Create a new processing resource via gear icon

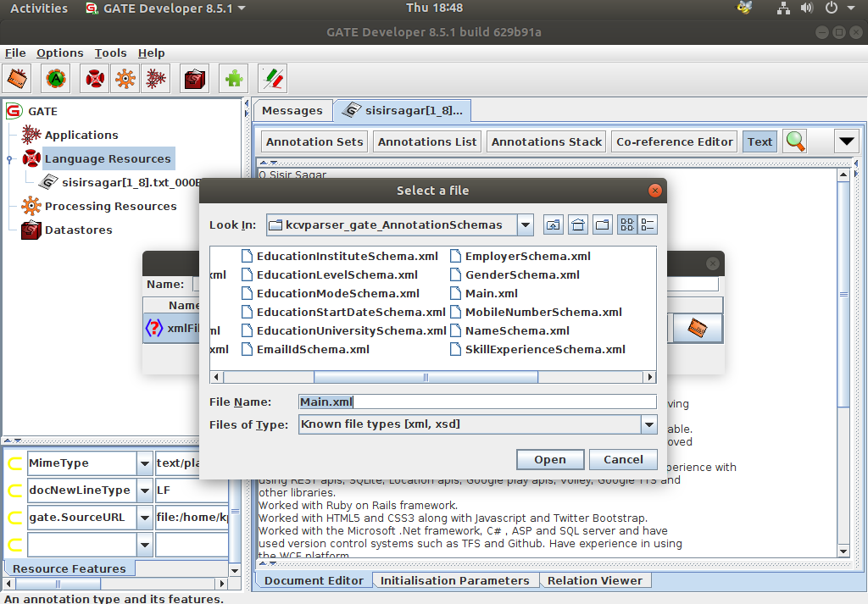tap(125, 78)
